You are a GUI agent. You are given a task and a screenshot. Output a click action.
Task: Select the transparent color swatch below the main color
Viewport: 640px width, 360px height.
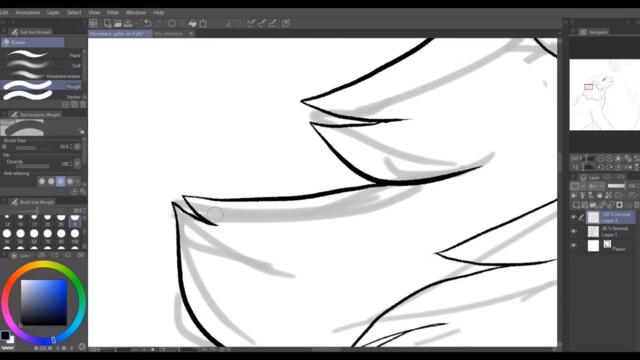coord(8,349)
